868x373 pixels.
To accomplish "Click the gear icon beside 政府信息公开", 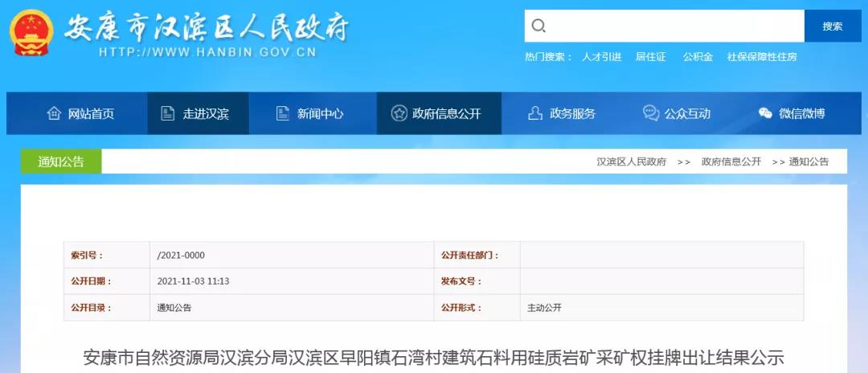I will tap(398, 113).
